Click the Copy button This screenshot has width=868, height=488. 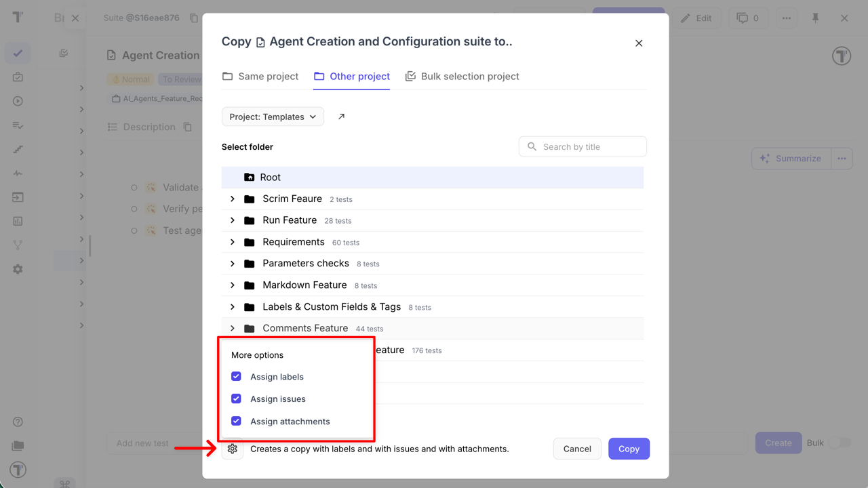629,449
